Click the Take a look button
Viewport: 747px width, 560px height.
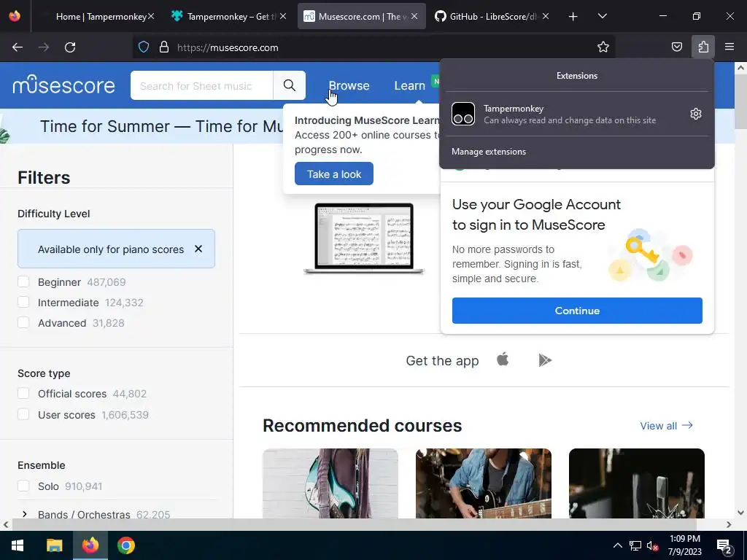334,174
